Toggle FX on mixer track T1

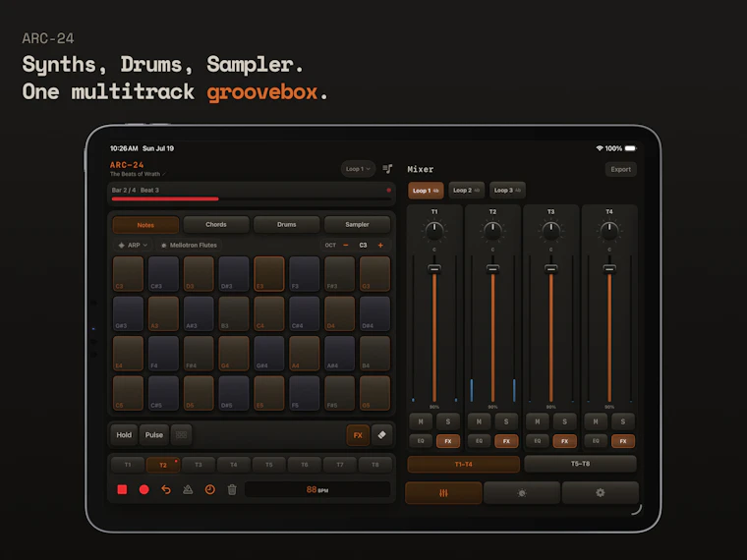[448, 441]
